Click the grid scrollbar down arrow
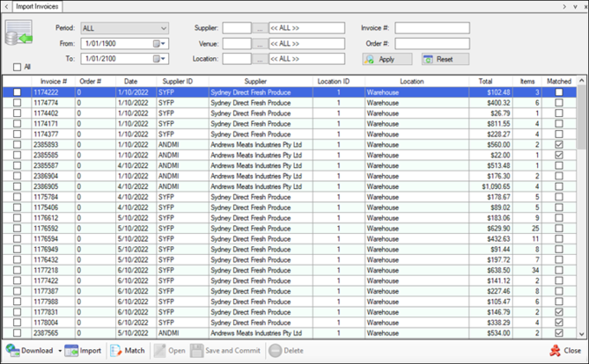589x364 pixels. 581,334
